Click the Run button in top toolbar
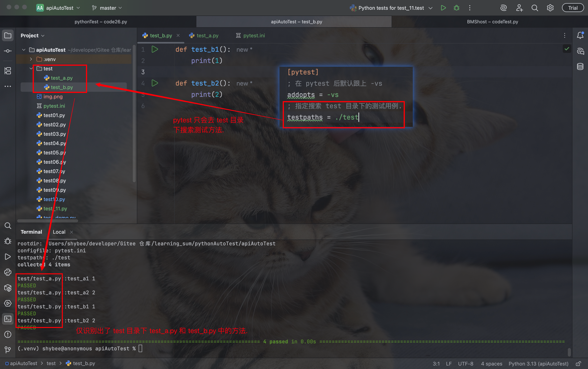This screenshot has height=369, width=588. pos(443,8)
